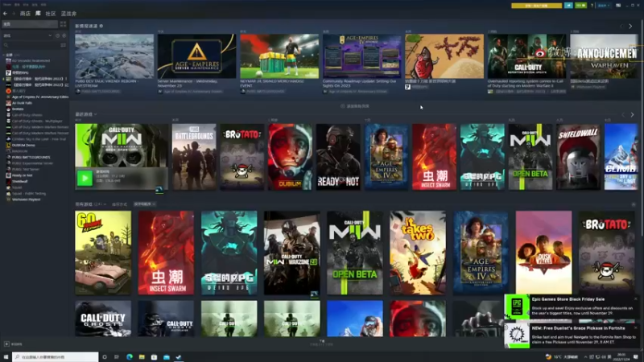
Task: Open Free Duelist's Grace Pickaxe Fortnite notification
Action: pyautogui.click(x=572, y=335)
